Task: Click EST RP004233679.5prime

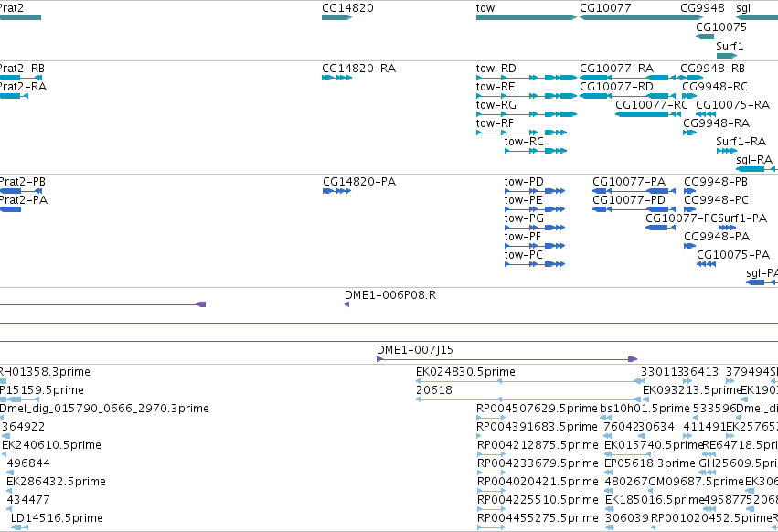Action: tap(491, 473)
